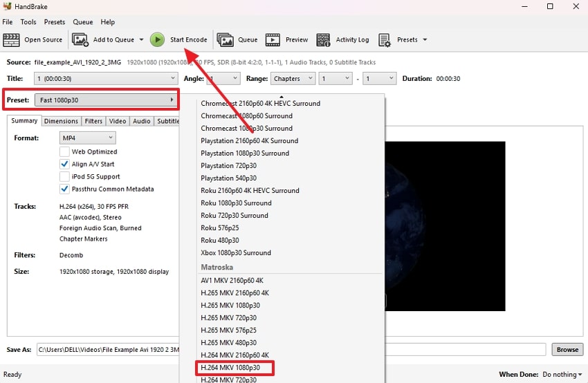588x383 pixels.
Task: Open the Activity Log icon
Action: (323, 39)
